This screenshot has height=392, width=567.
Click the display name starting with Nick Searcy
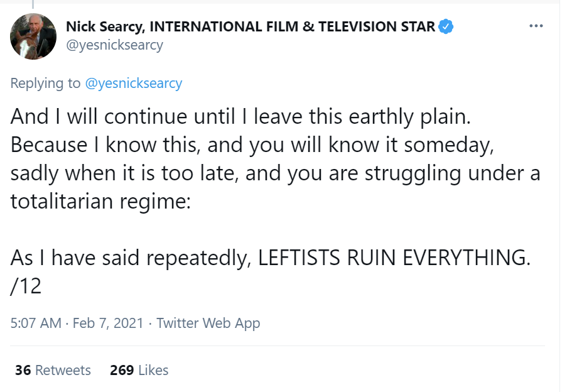tap(250, 26)
